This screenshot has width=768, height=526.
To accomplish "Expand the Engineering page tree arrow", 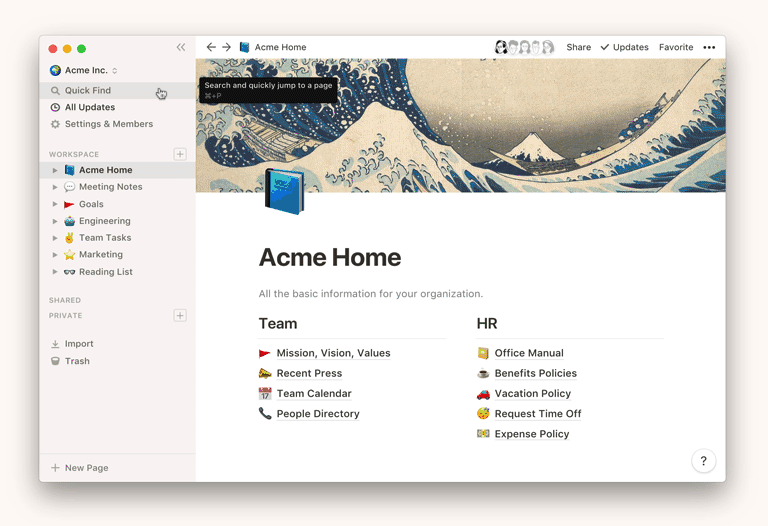I will pyautogui.click(x=55, y=221).
